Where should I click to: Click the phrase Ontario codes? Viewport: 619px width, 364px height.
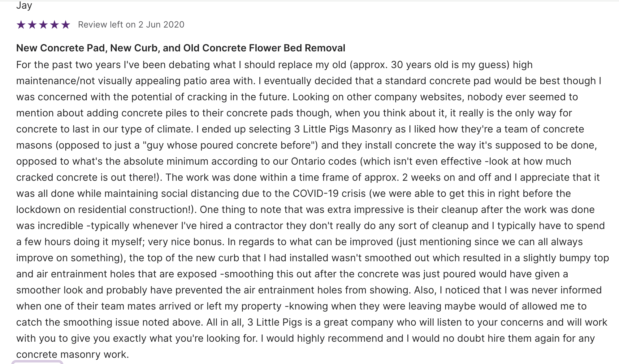point(324,161)
